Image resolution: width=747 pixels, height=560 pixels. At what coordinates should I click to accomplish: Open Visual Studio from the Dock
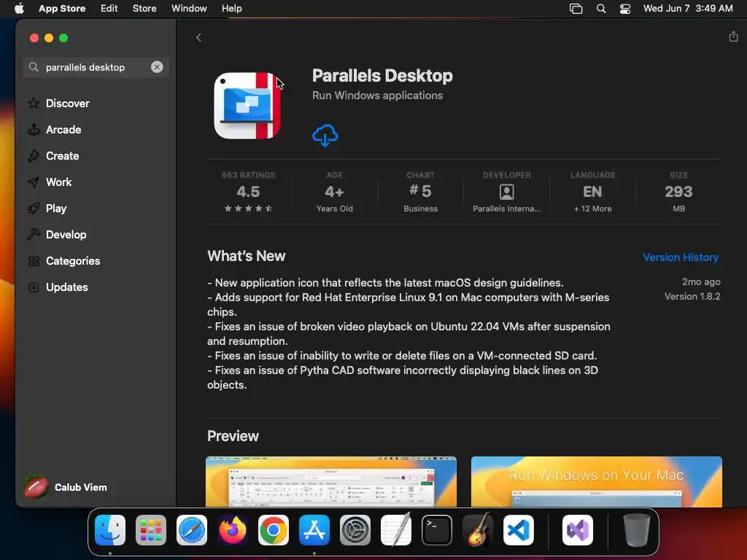pyautogui.click(x=578, y=530)
